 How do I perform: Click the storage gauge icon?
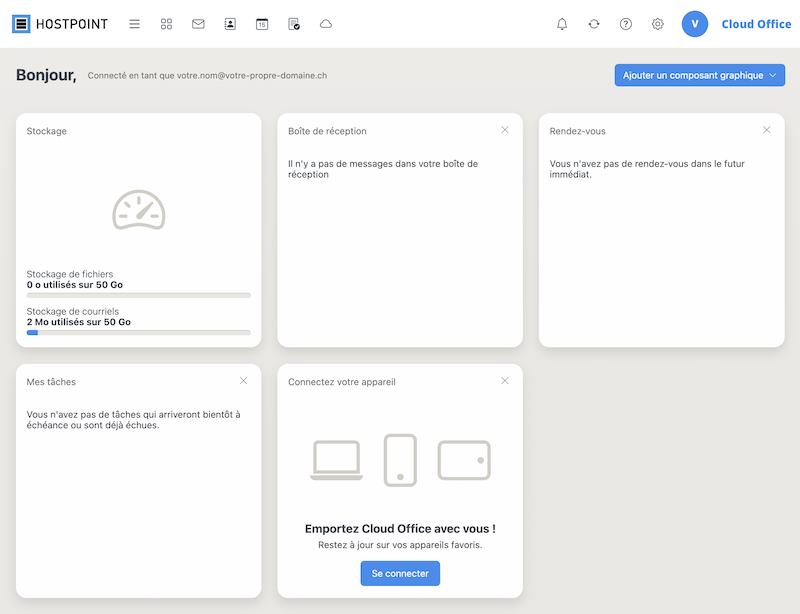(139, 210)
